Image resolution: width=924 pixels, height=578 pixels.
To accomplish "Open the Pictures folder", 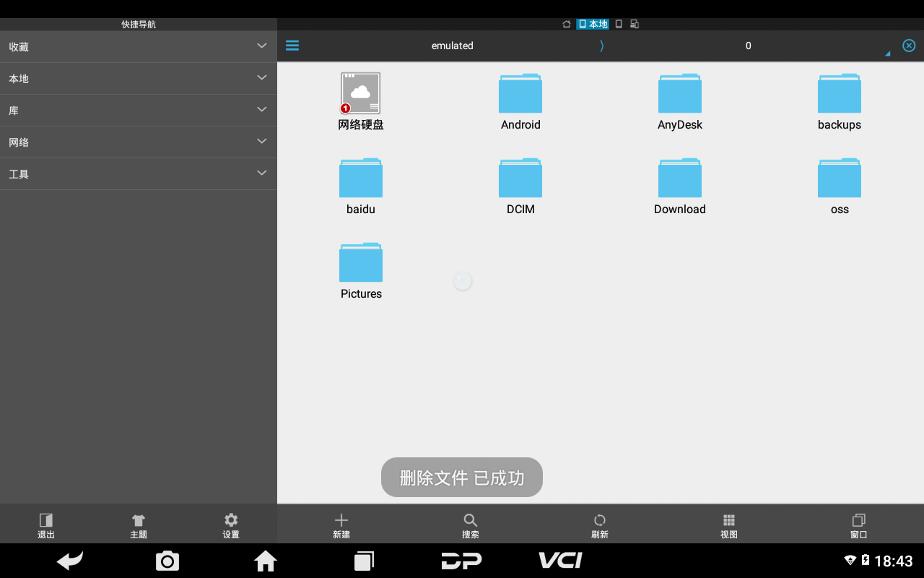I will tap(361, 262).
